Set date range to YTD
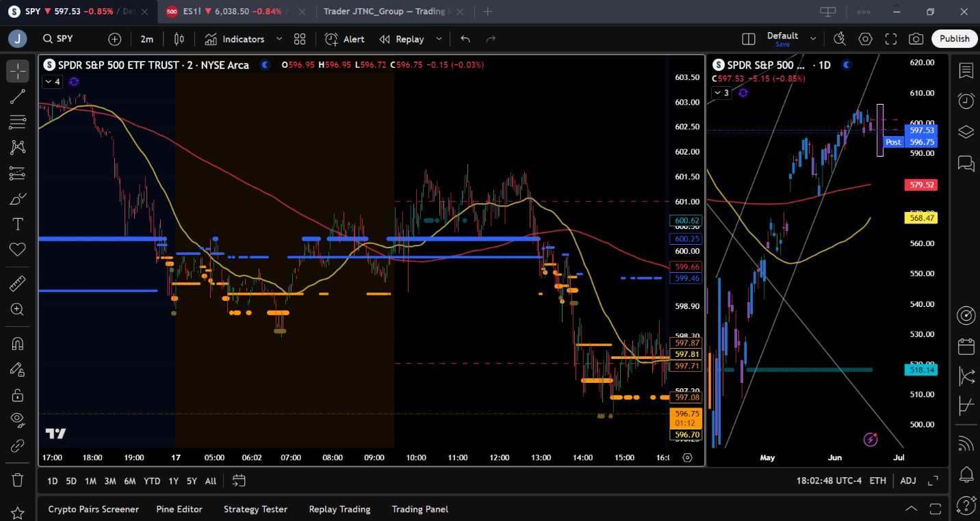 click(152, 481)
